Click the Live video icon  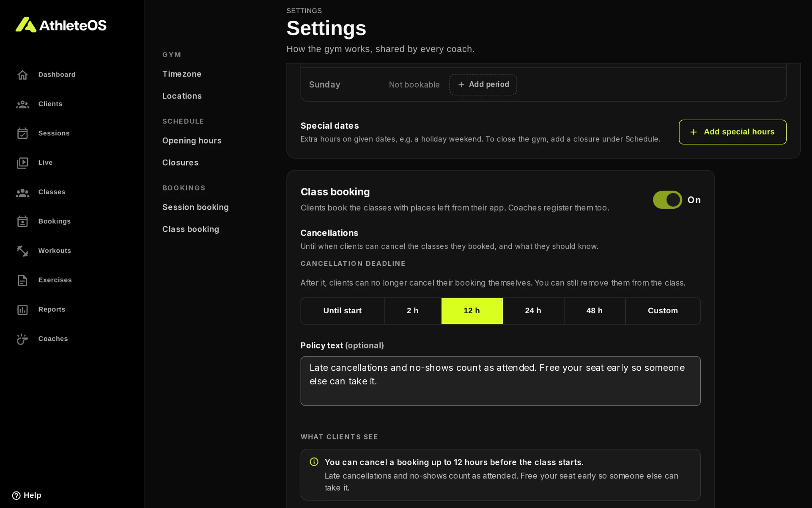22,163
